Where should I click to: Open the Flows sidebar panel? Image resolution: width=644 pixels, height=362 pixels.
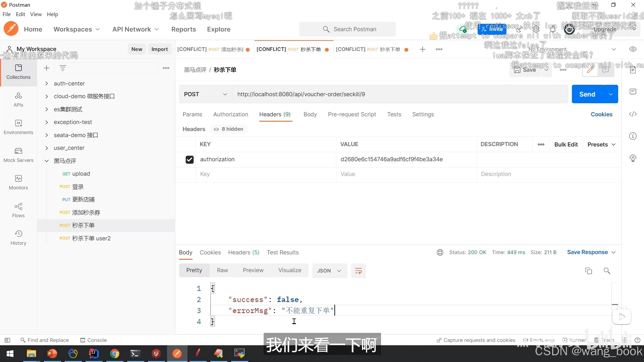point(18,210)
